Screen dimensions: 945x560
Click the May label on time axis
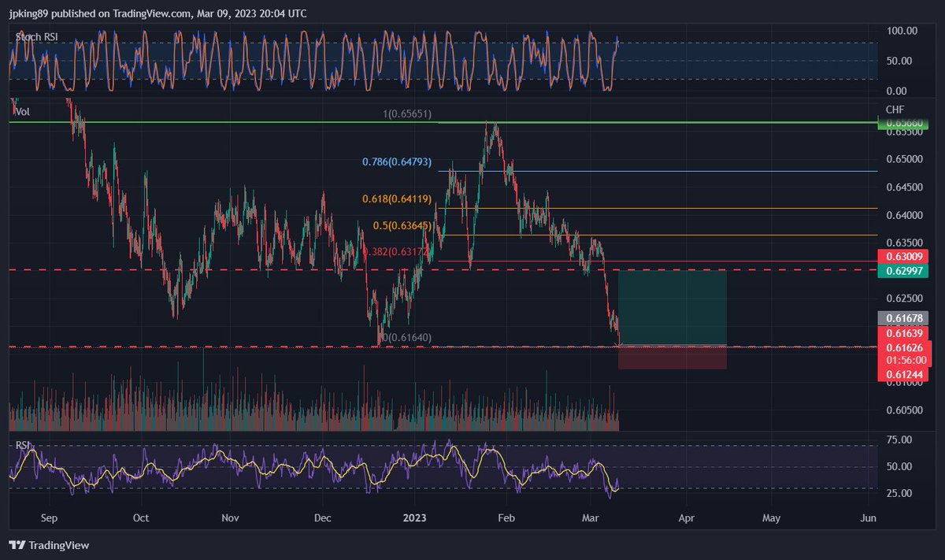click(x=771, y=518)
